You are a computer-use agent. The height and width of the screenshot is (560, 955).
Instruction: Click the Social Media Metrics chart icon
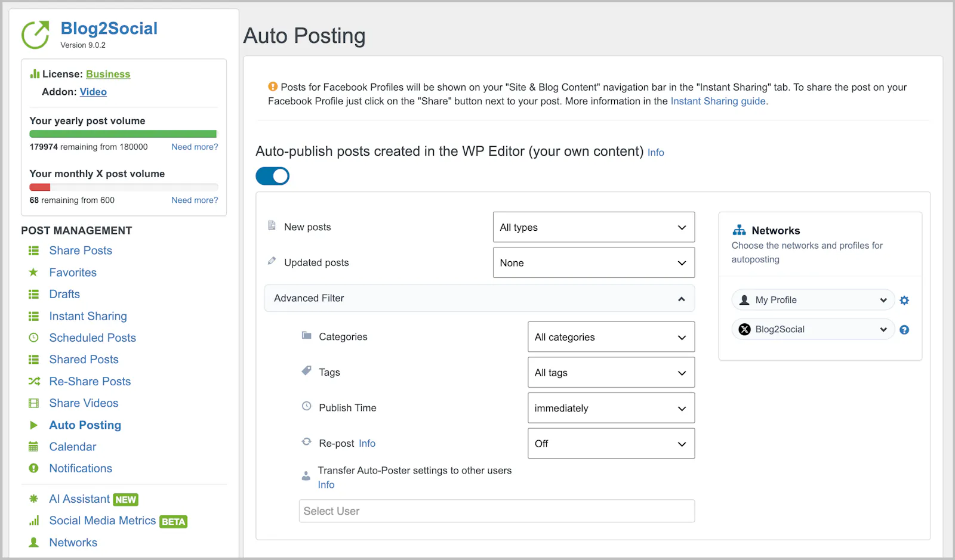pyautogui.click(x=34, y=521)
